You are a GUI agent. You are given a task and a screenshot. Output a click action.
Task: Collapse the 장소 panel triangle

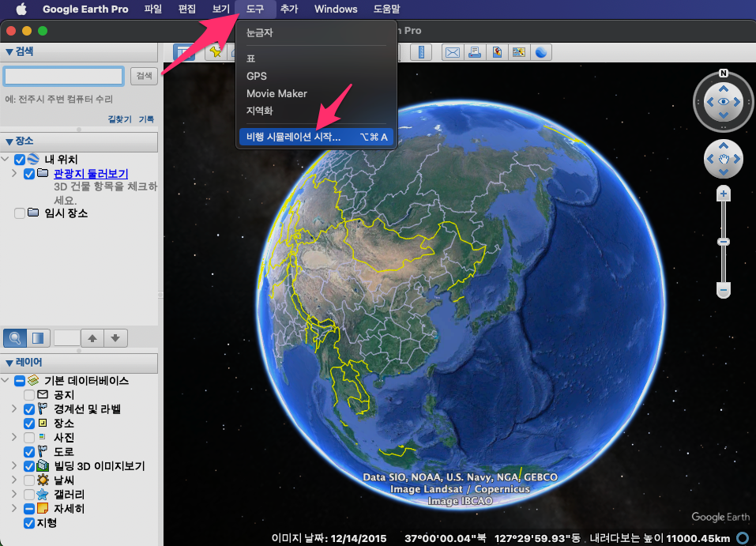tap(9, 141)
